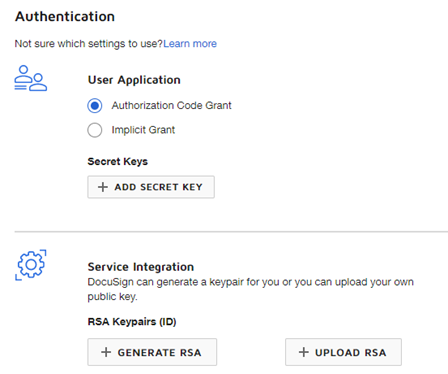Click the users icon beside User Application
The height and width of the screenshot is (374, 448).
coord(31,78)
